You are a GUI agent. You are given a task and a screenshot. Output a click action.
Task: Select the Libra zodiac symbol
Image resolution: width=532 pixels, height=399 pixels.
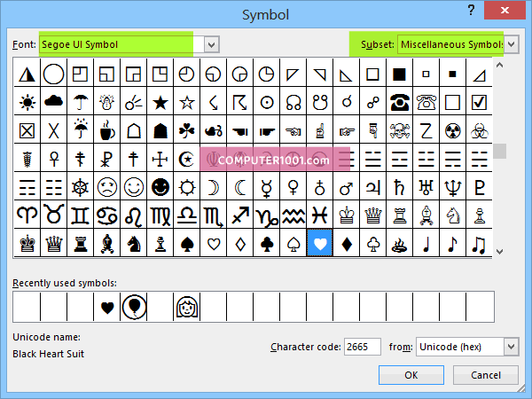186,215
